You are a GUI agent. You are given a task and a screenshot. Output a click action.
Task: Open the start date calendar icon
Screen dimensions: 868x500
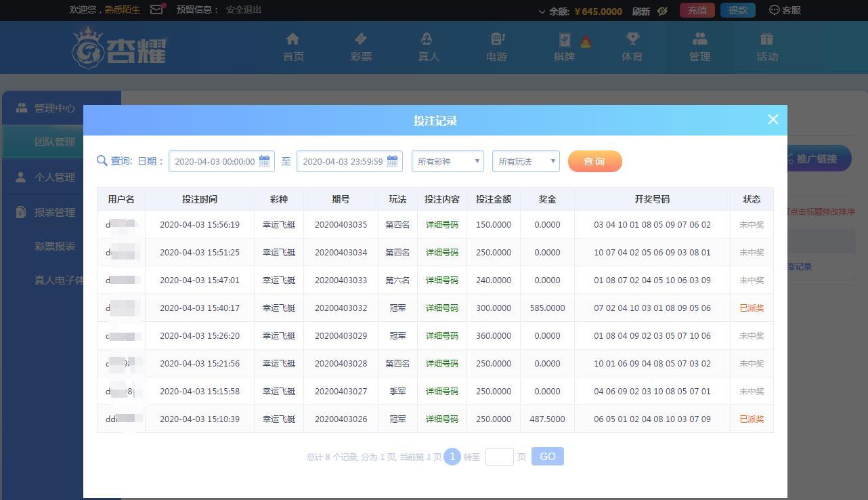click(265, 161)
